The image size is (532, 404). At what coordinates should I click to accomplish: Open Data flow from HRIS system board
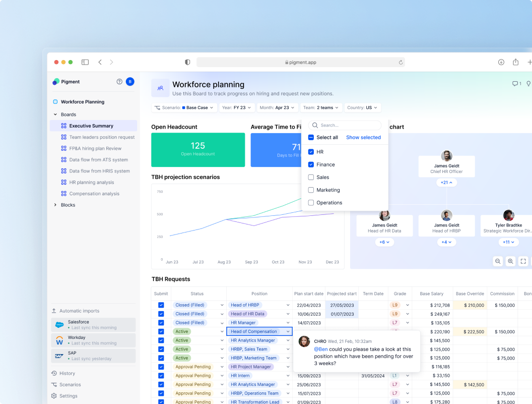(x=95, y=171)
